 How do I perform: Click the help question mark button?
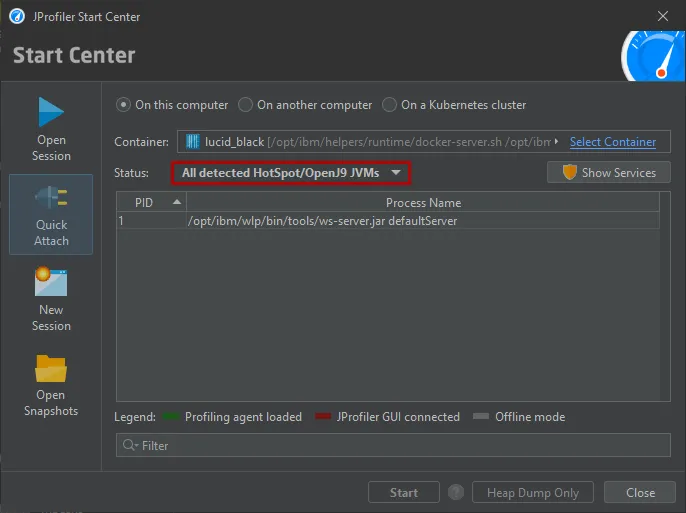455,492
